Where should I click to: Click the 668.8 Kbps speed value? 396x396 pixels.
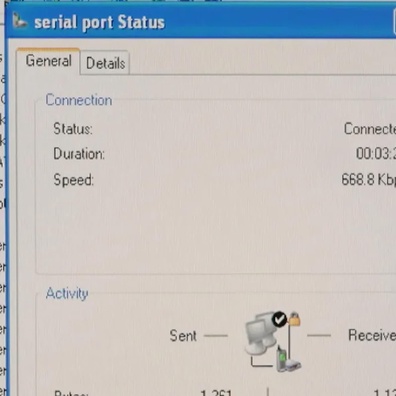pyautogui.click(x=369, y=180)
